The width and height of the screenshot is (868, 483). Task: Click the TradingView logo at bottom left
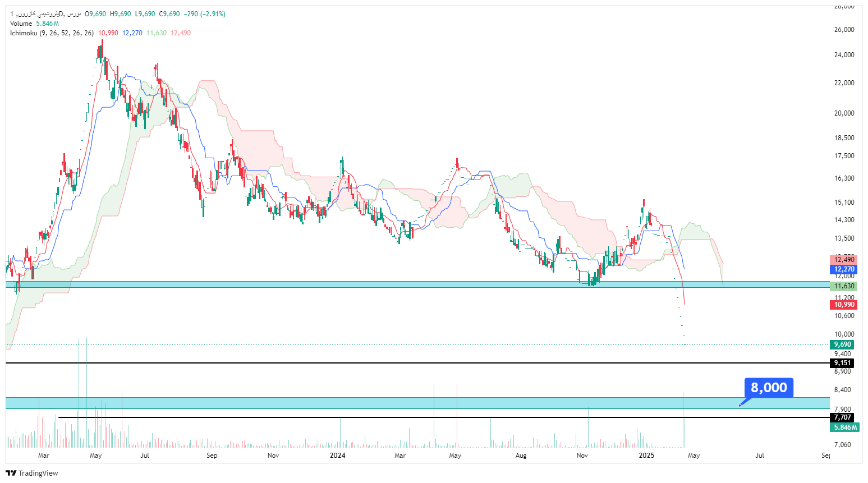coord(32,473)
